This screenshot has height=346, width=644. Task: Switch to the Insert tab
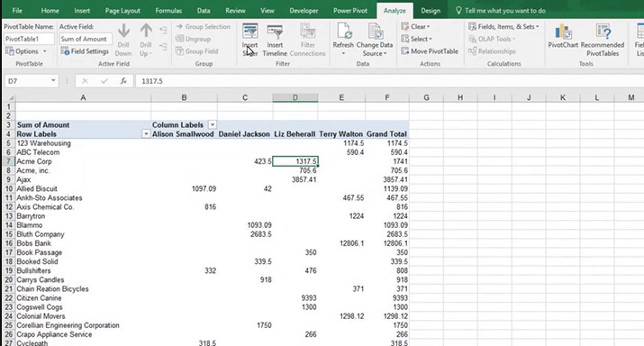tap(82, 11)
